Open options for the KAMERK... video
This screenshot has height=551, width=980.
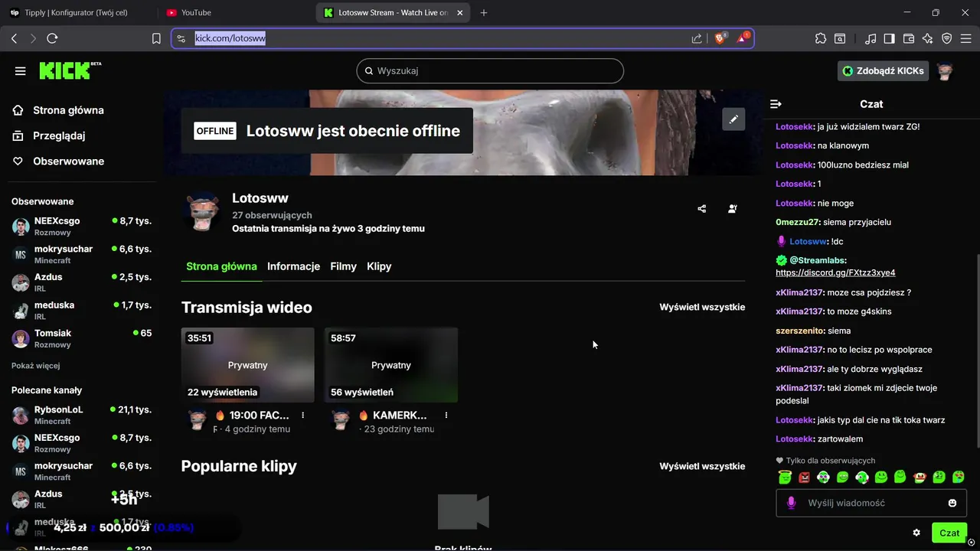pos(446,416)
